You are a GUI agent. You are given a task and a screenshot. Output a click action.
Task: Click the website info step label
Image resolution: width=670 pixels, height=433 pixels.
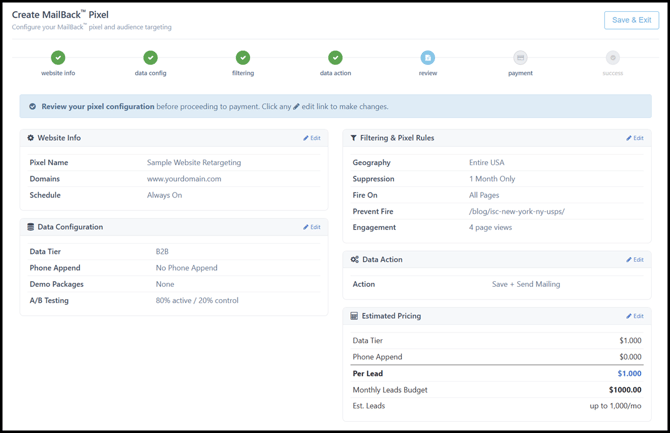pyautogui.click(x=58, y=73)
